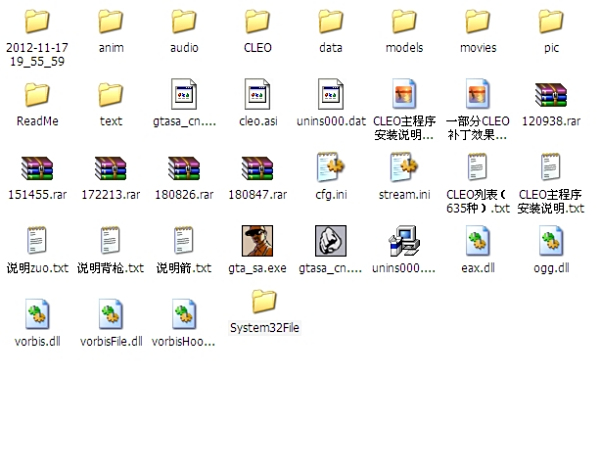Click the "movies" folder name
This screenshot has height=472, width=600.
tap(478, 48)
